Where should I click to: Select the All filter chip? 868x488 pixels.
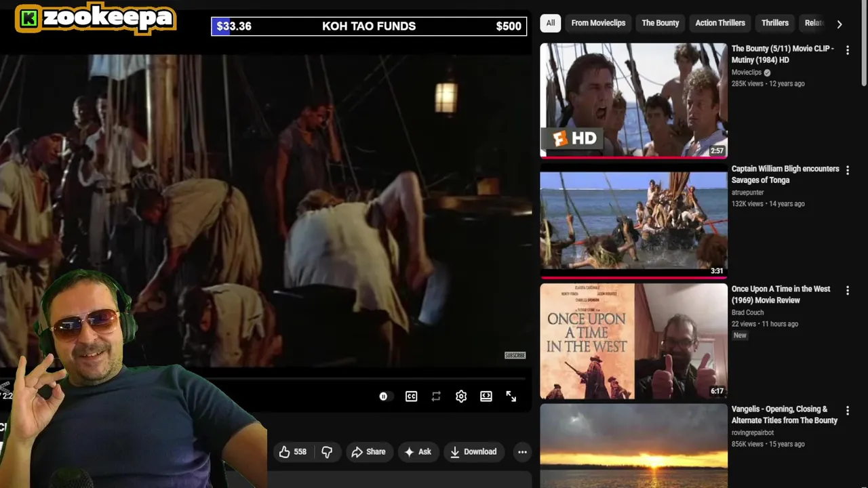pos(551,23)
